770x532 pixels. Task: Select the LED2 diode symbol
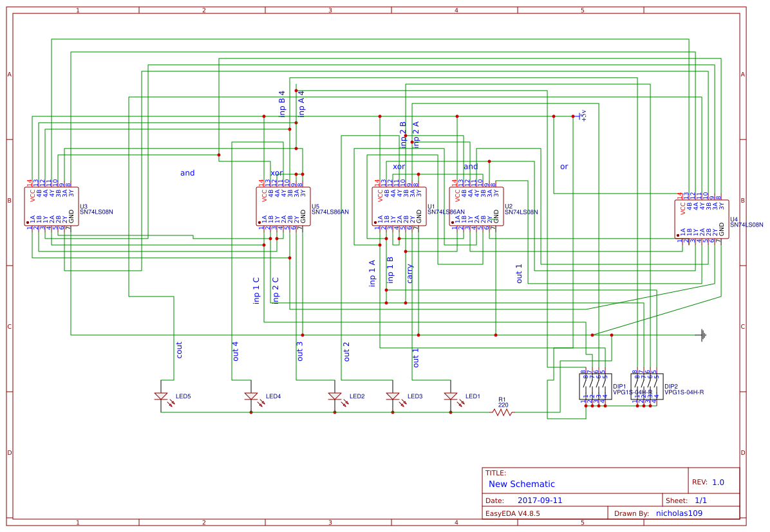(x=333, y=396)
